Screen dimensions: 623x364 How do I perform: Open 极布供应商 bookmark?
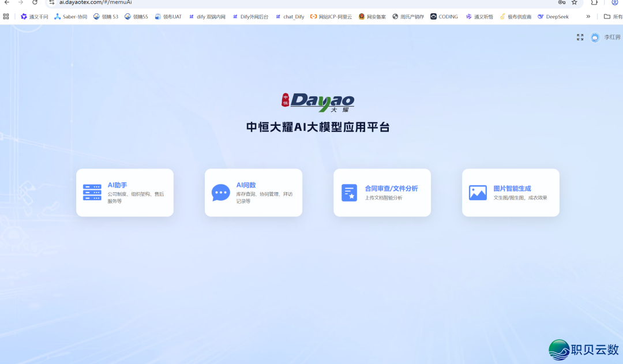pos(515,17)
